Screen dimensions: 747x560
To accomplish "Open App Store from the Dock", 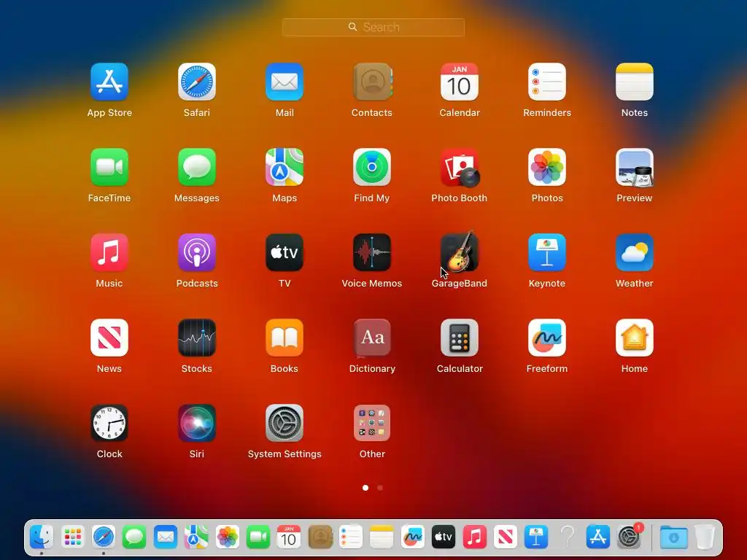I will tap(598, 537).
